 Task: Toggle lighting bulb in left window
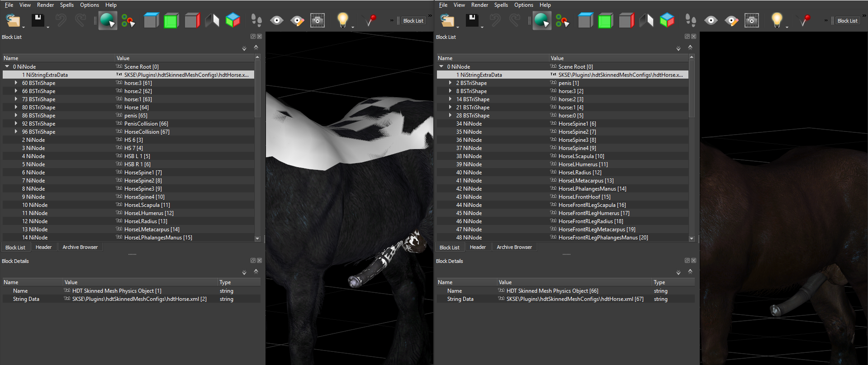click(343, 20)
